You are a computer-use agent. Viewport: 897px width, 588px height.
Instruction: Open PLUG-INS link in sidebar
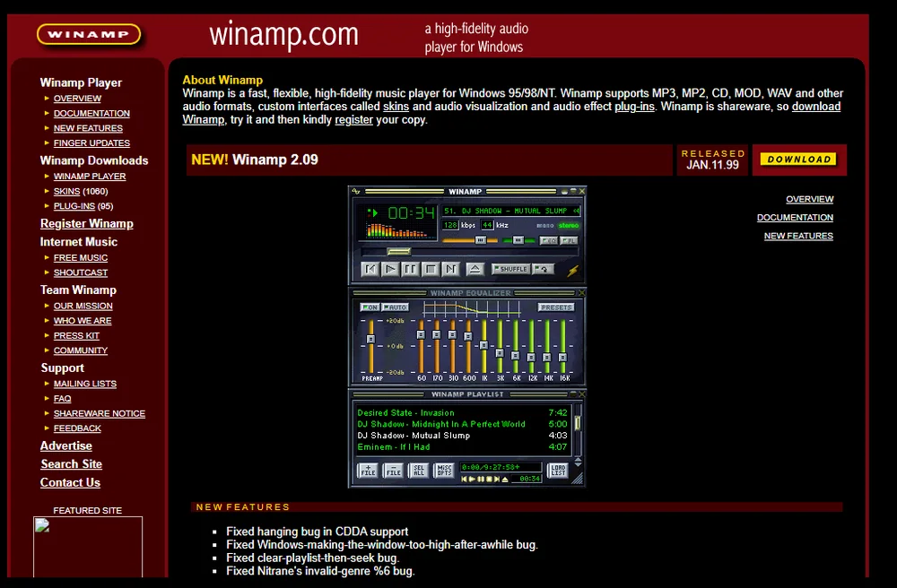74,206
